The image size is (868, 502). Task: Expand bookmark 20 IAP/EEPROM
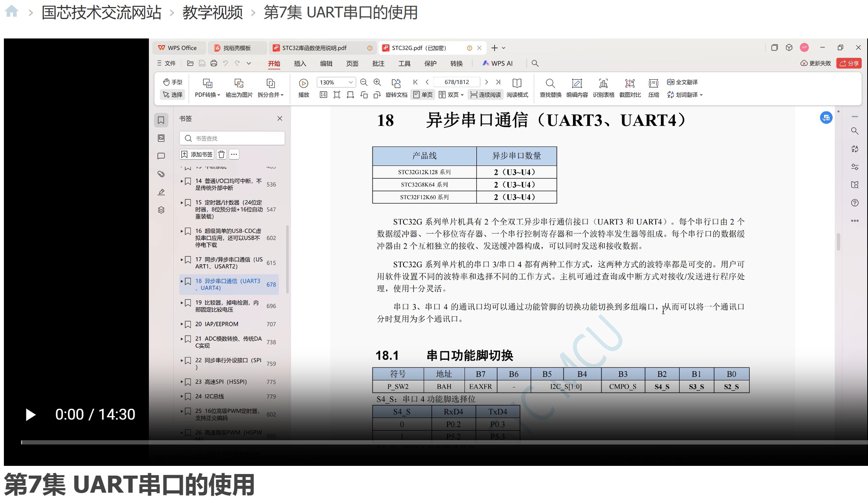tap(182, 324)
